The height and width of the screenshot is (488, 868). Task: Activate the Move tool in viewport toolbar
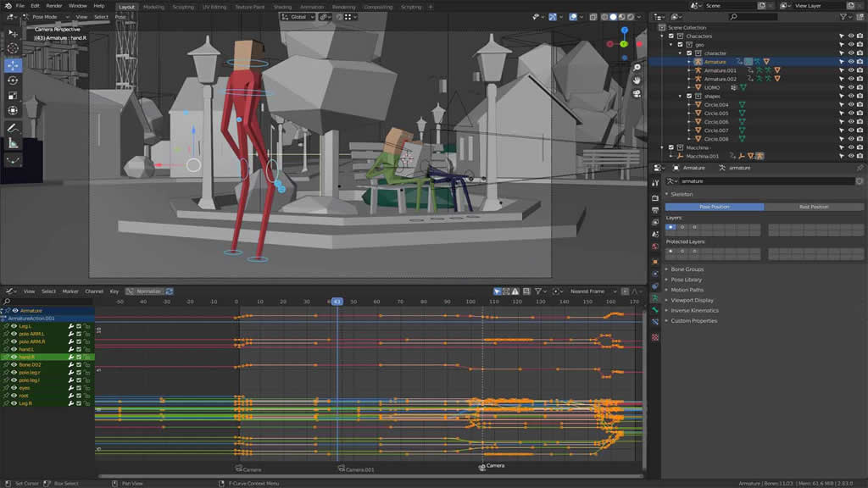13,65
